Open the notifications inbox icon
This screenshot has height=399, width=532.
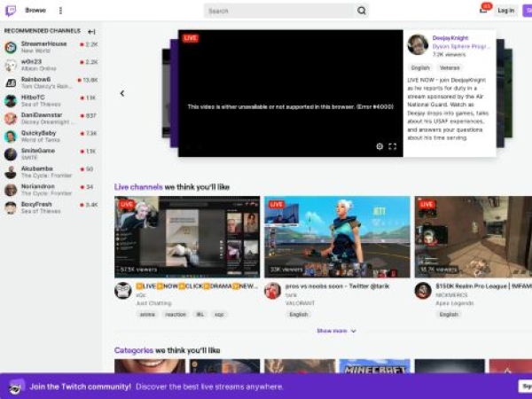click(483, 10)
